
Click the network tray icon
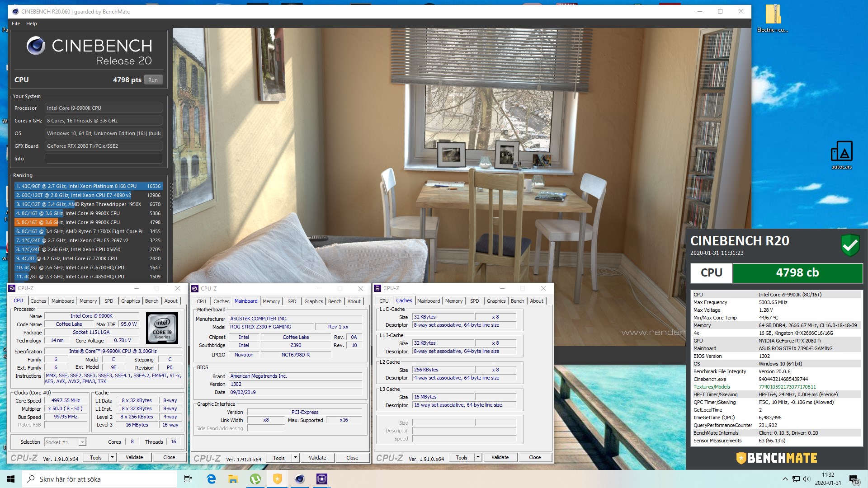[796, 479]
